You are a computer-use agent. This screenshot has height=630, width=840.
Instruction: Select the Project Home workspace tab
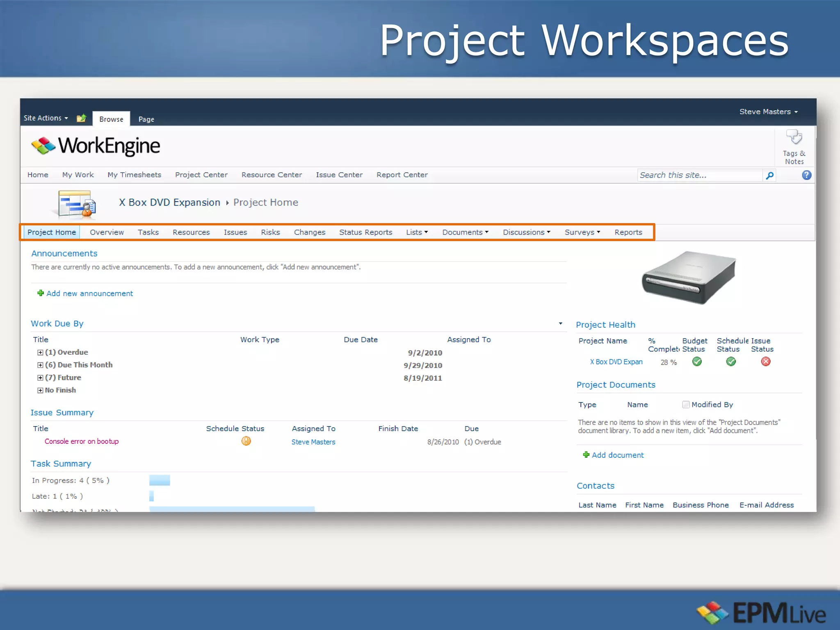point(52,232)
